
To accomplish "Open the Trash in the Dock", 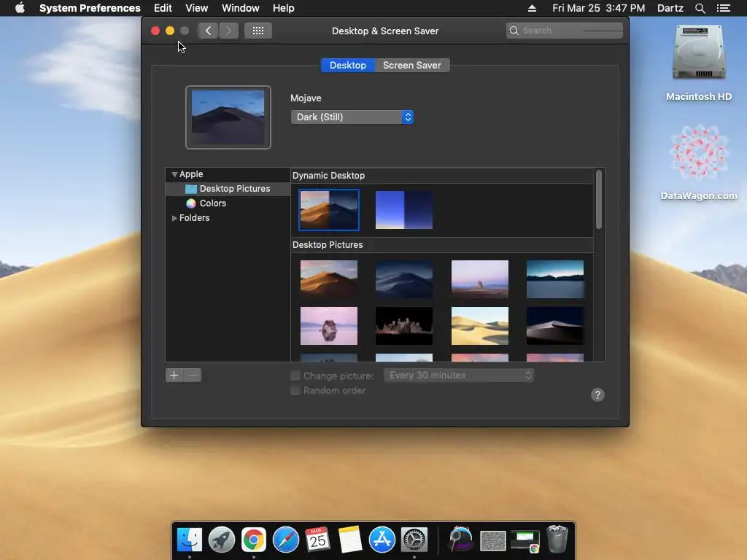I will [x=557, y=539].
